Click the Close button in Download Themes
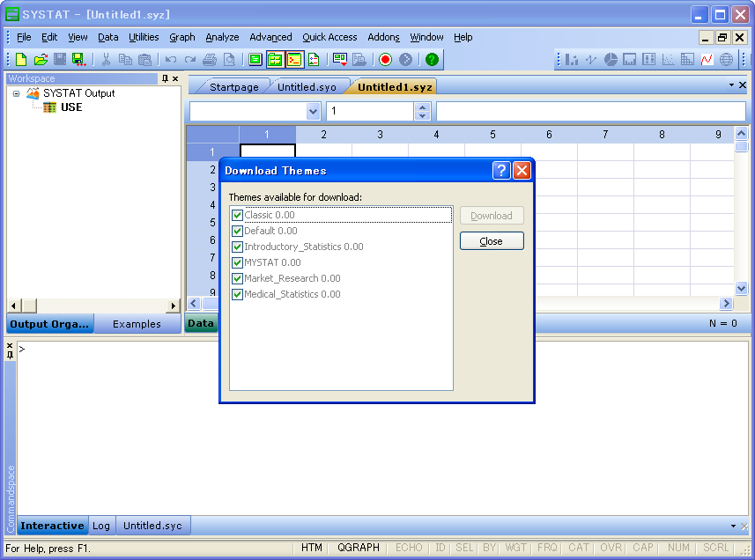This screenshot has width=755, height=560. click(492, 241)
